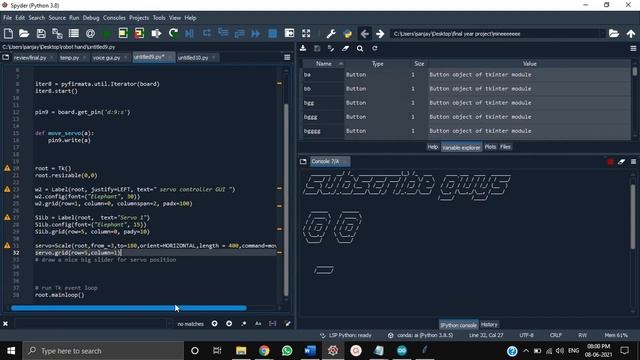Clear console eraser icon
Screen dimensions: 640x360
tap(622, 162)
